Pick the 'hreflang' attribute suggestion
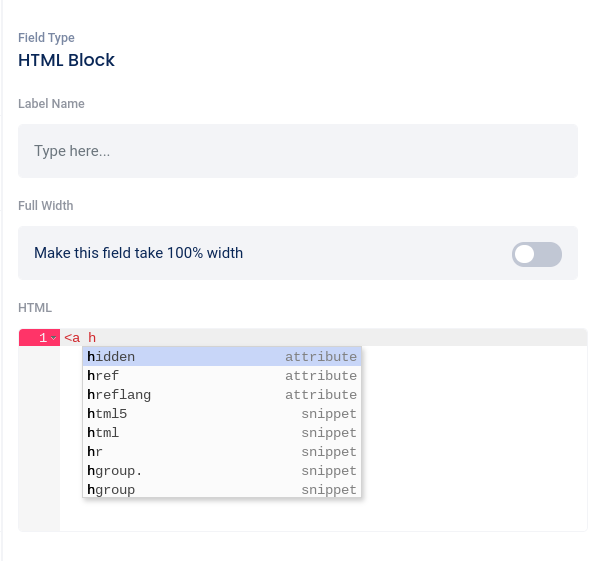Screen dimensions: 600x561 (x=222, y=395)
